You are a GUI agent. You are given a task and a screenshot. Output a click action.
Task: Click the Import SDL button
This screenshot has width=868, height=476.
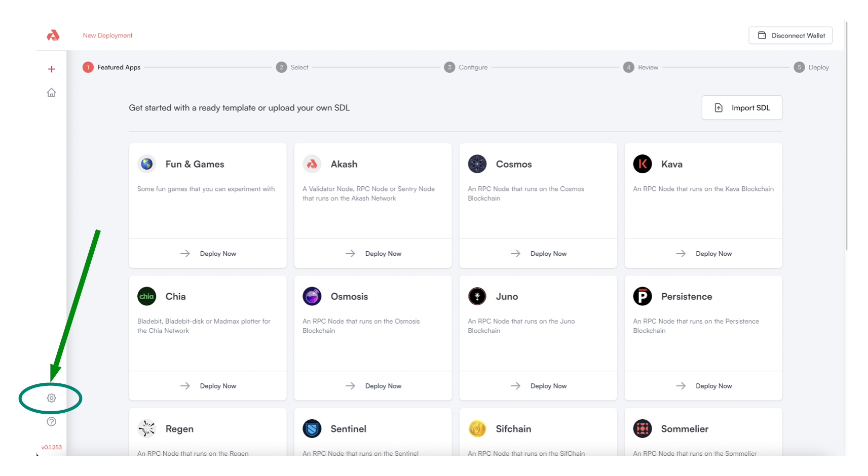coord(742,107)
